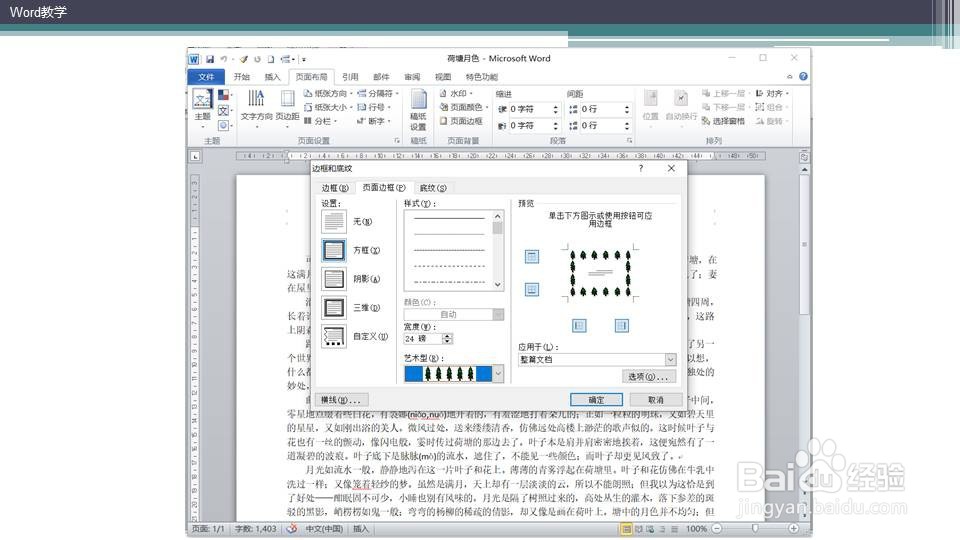Open the 主题 themes gallery icon
Viewport: 960px width, 540px height.
[x=202, y=99]
